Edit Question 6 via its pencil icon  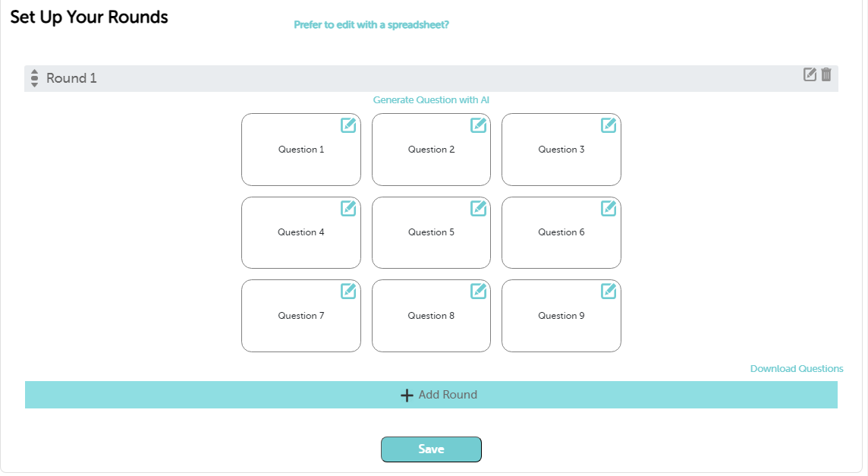609,208
